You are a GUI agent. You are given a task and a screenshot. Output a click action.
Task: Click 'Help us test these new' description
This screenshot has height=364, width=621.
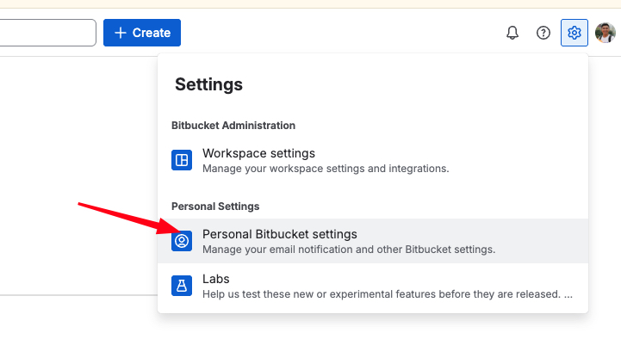pyautogui.click(x=388, y=294)
